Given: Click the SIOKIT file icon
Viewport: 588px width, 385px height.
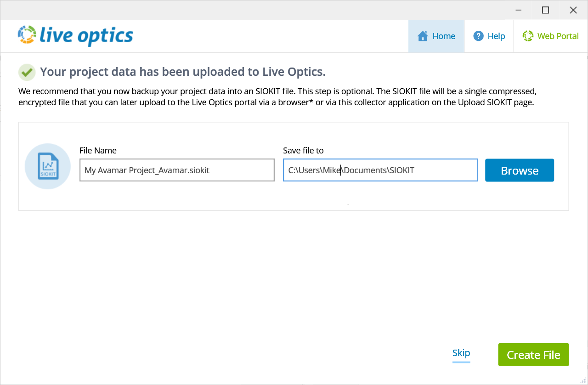Looking at the screenshot, I should tap(48, 166).
